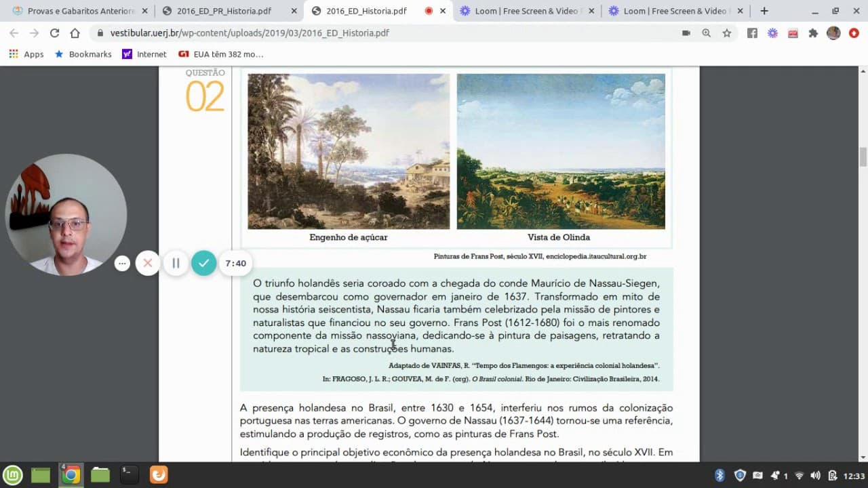Open Loom recording more options dots
Screen dimensions: 868x488
122,263
